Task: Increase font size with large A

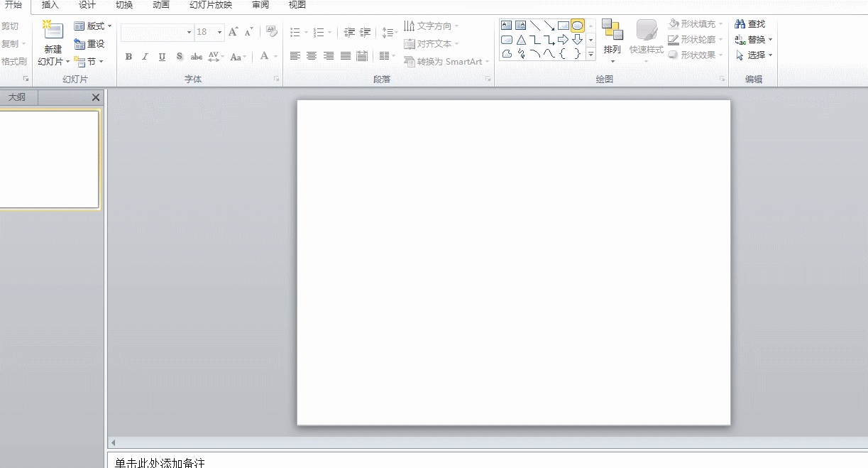Action: [233, 32]
